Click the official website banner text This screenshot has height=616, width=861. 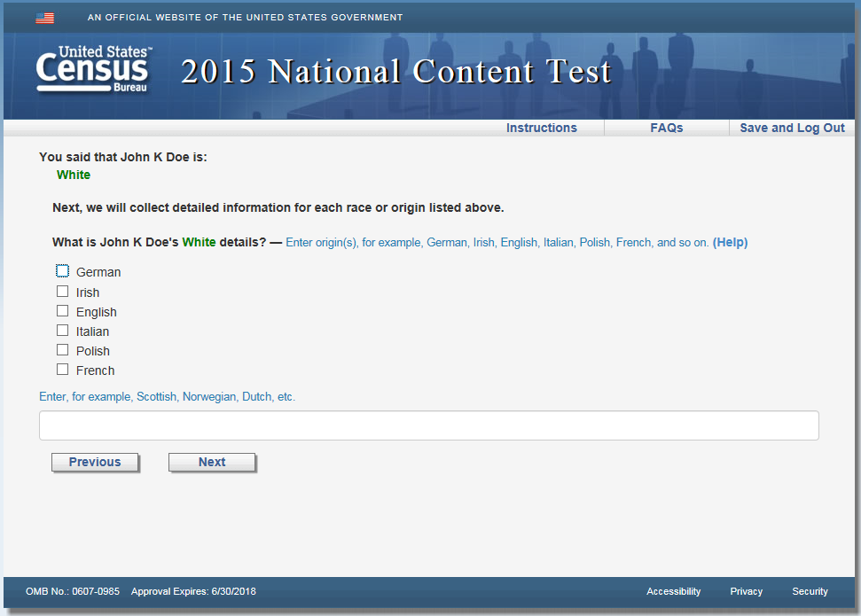(245, 18)
